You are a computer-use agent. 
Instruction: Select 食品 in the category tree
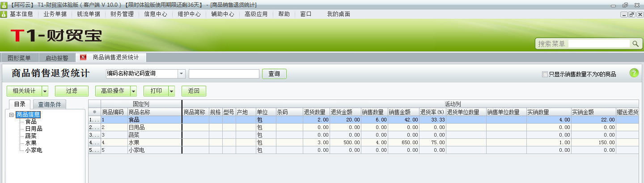tap(31, 121)
